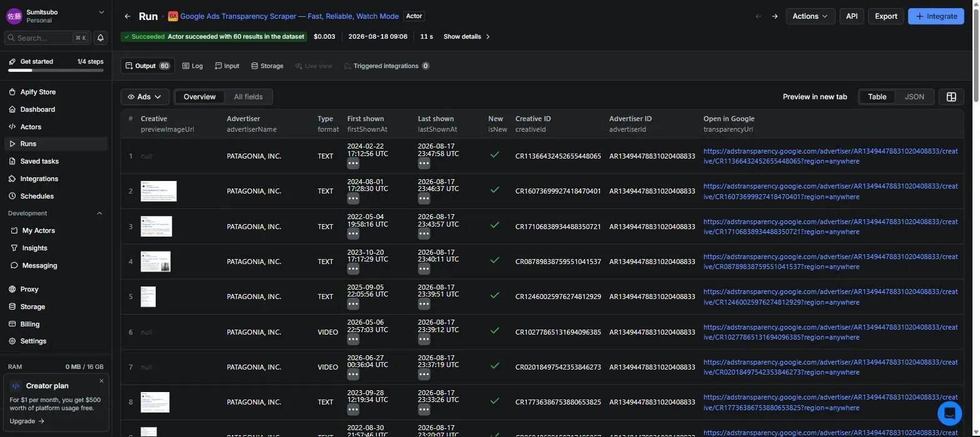Click VIDEO type in row 7
Image resolution: width=980 pixels, height=437 pixels.
tap(327, 367)
